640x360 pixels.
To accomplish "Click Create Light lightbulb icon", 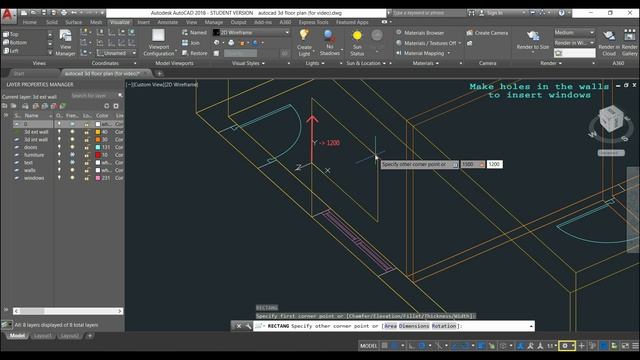I will 304,35.
